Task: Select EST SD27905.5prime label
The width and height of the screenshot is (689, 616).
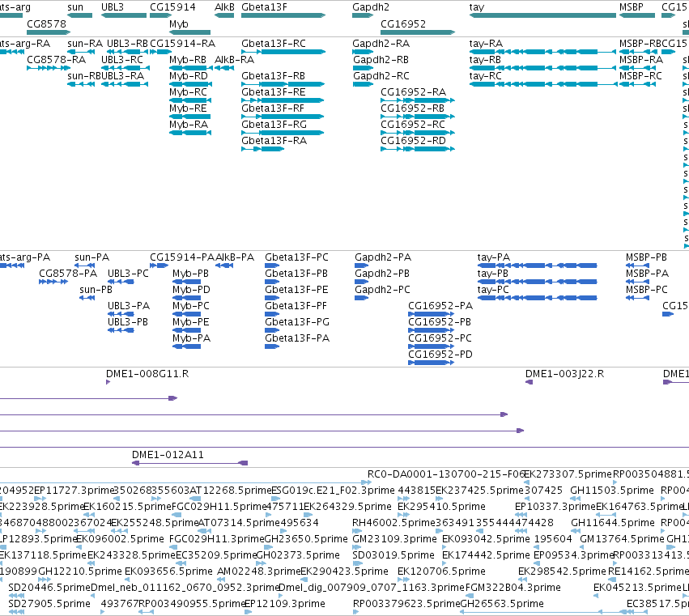Action: [x=49, y=605]
